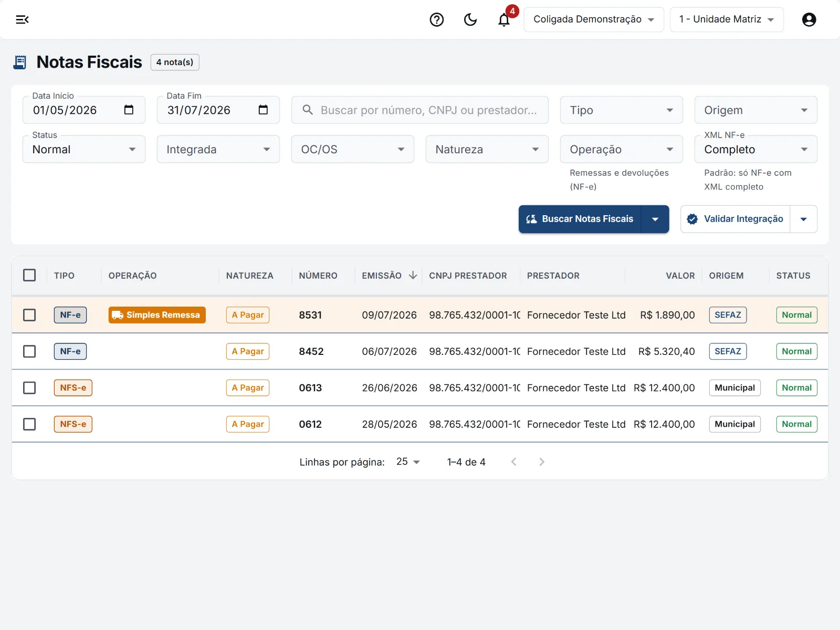
Task: Open the help question mark icon
Action: pyautogui.click(x=437, y=19)
